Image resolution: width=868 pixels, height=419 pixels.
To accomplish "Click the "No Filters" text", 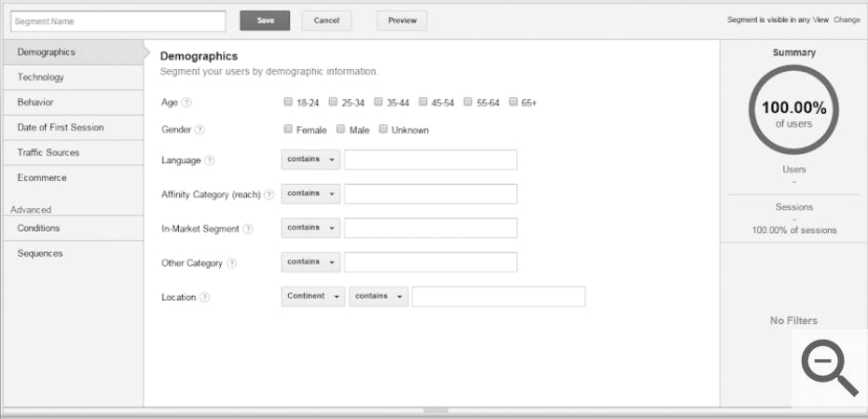I will [793, 321].
